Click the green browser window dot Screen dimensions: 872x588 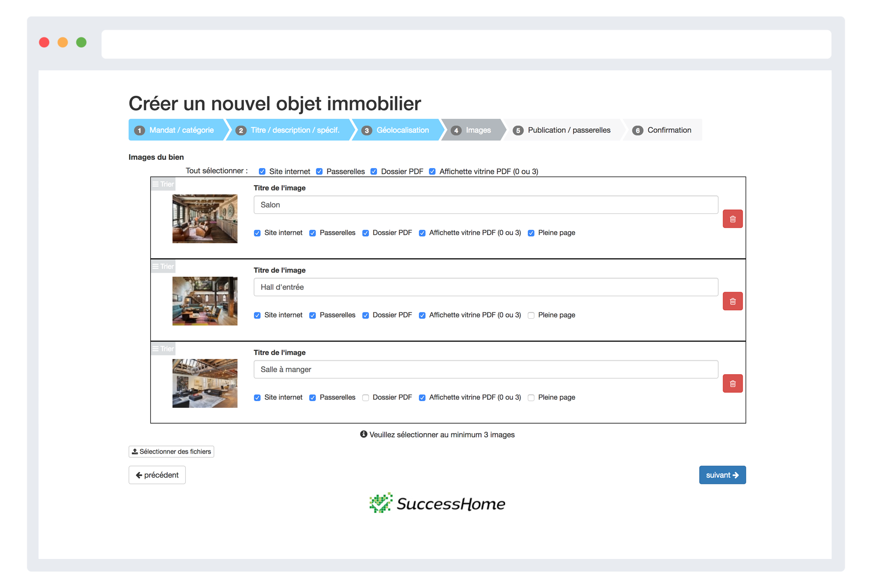[x=81, y=42]
